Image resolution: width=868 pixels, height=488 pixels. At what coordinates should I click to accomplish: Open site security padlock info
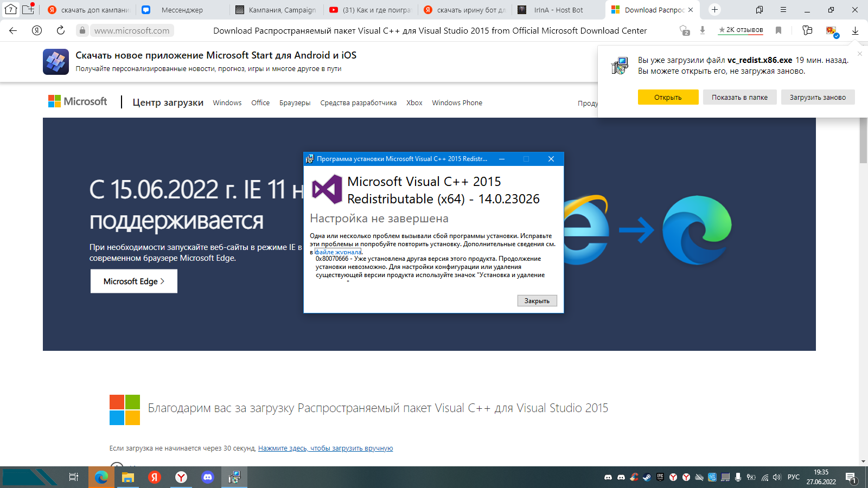82,30
